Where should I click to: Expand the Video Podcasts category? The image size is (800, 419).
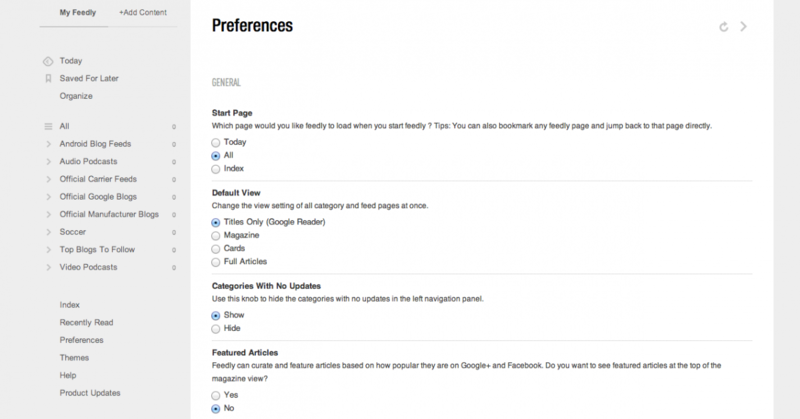point(48,267)
